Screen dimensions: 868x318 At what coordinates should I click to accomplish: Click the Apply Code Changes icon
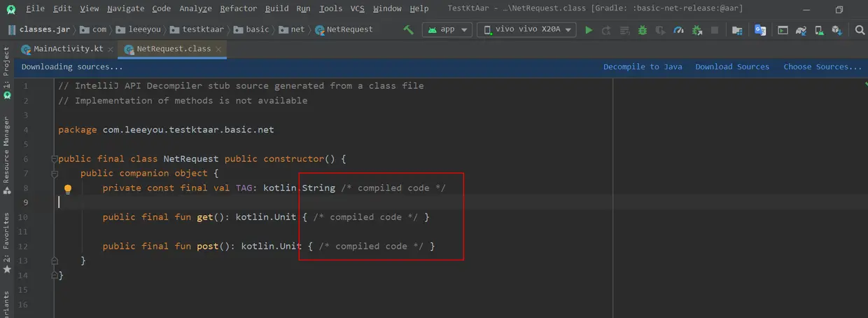(624, 30)
